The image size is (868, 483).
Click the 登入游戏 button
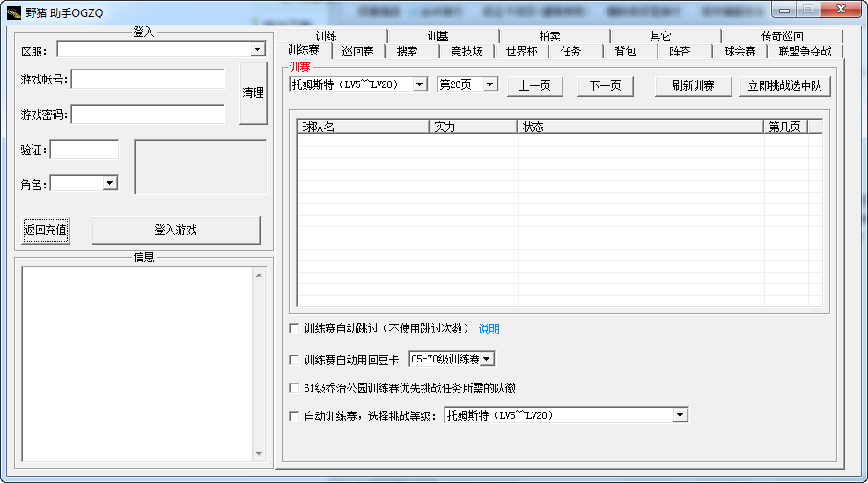tap(176, 231)
